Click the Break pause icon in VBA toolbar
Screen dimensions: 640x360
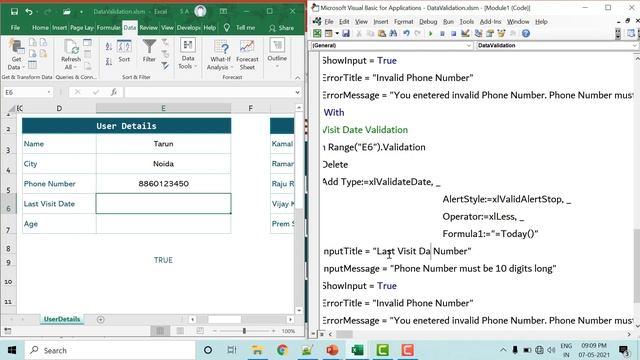[442, 33]
